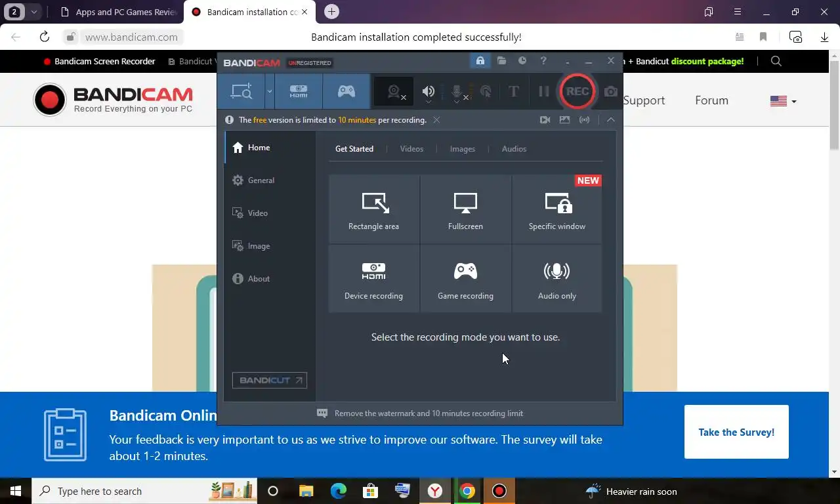
Task: Click the lock icon in Bandicam title bar
Action: (480, 61)
